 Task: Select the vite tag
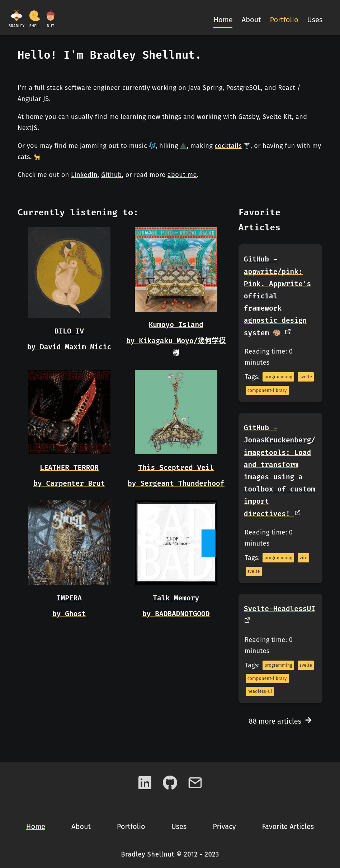[x=303, y=558]
